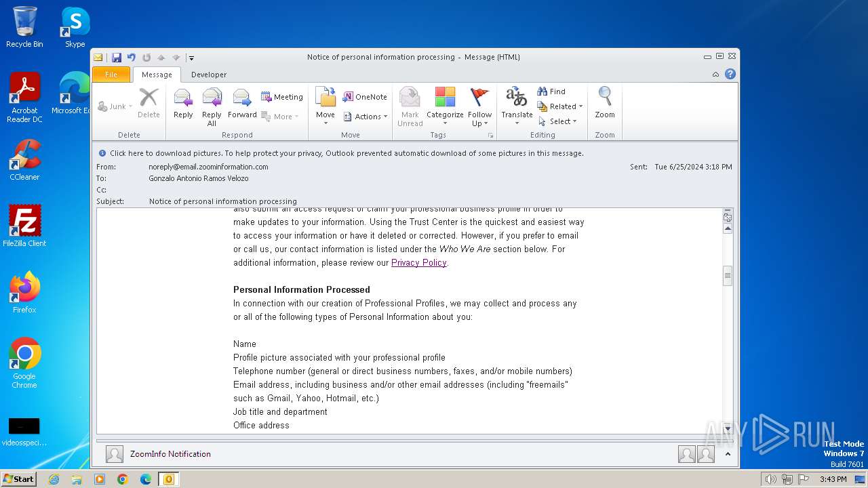This screenshot has width=868, height=488.
Task: Switch to the Message tab
Action: pos(157,75)
